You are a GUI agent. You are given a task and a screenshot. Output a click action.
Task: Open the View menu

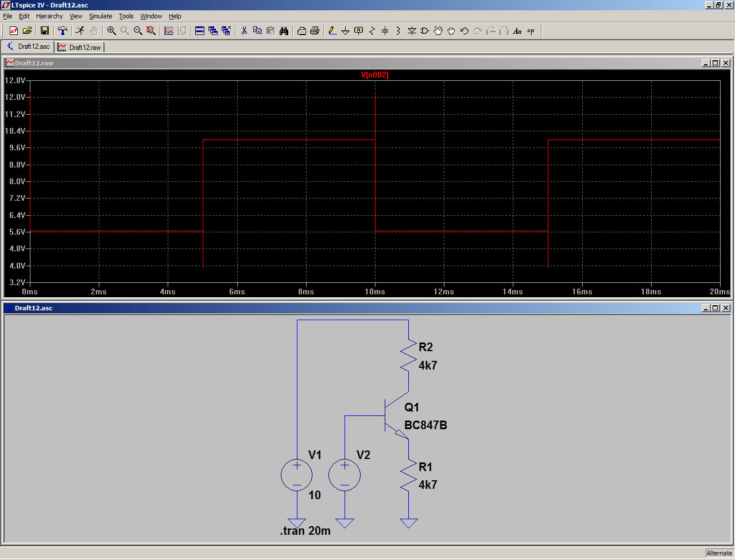pyautogui.click(x=76, y=16)
